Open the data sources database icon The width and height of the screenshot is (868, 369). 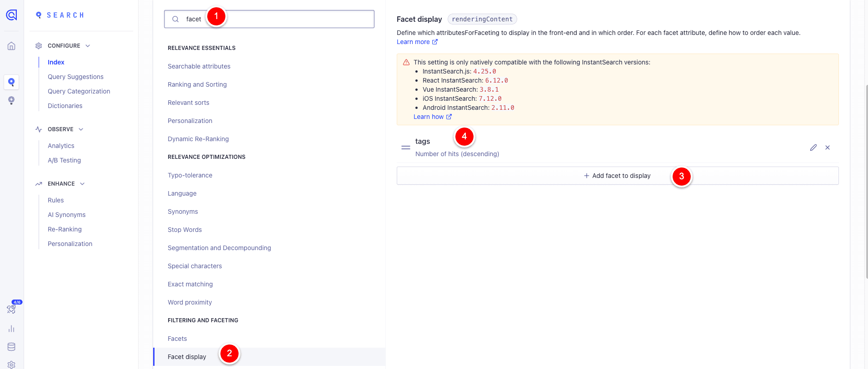(x=11, y=347)
